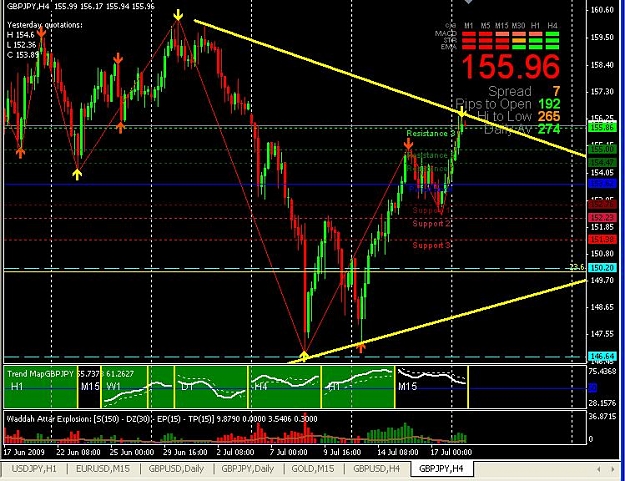Click the green 155.86 price tag on the axis
The height and width of the screenshot is (481, 625).
tap(602, 127)
